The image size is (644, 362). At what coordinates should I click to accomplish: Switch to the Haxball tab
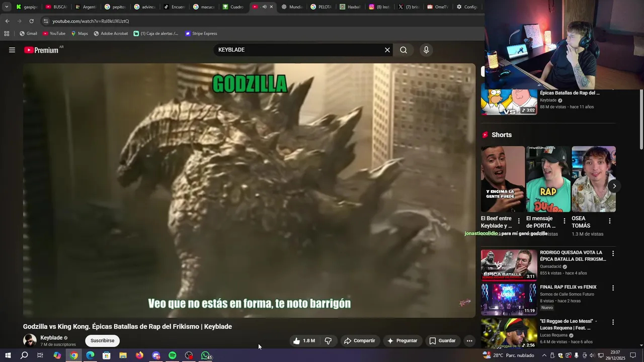[351, 7]
